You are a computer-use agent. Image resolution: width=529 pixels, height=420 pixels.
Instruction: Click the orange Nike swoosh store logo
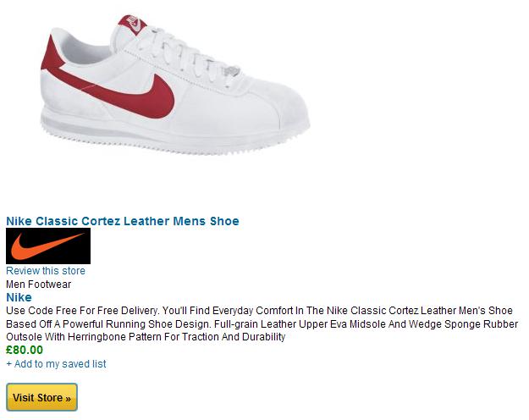pos(47,246)
